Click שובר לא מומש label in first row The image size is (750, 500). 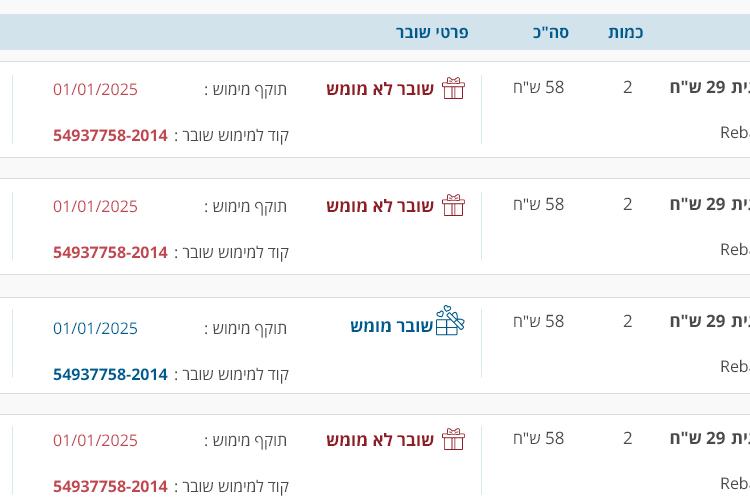pos(380,89)
